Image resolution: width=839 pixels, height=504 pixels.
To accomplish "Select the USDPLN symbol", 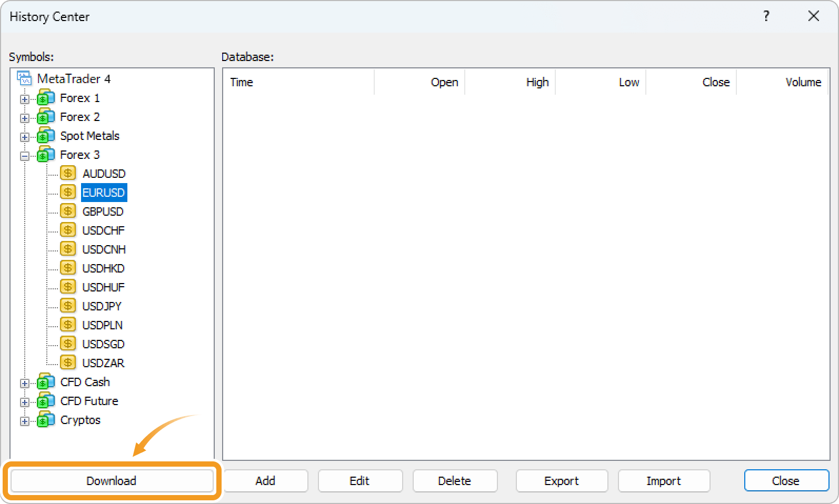I will point(103,325).
